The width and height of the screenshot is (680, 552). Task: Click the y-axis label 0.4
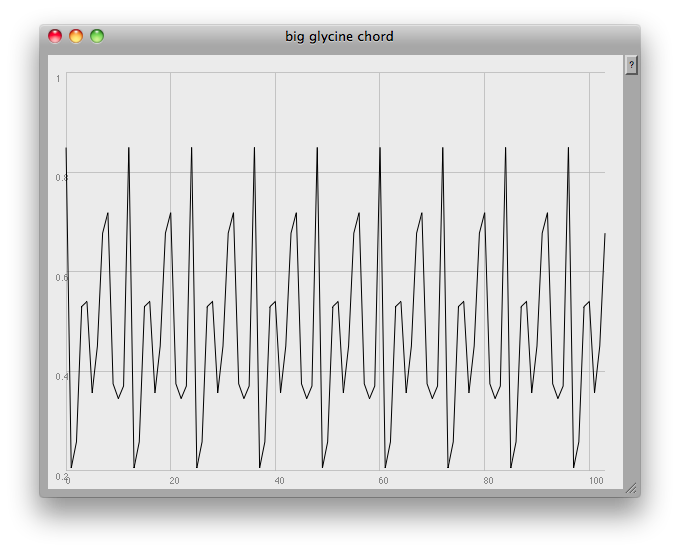click(x=59, y=376)
